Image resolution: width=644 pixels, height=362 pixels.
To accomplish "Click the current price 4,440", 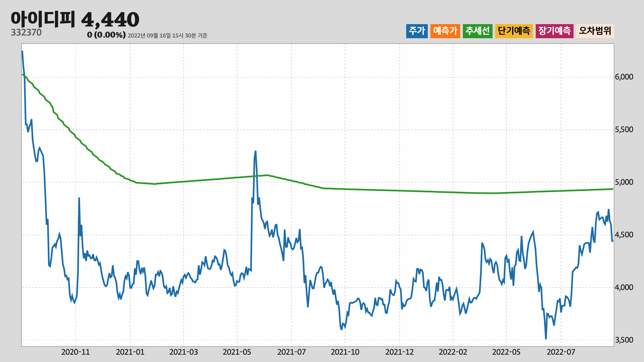I will 110,19.
